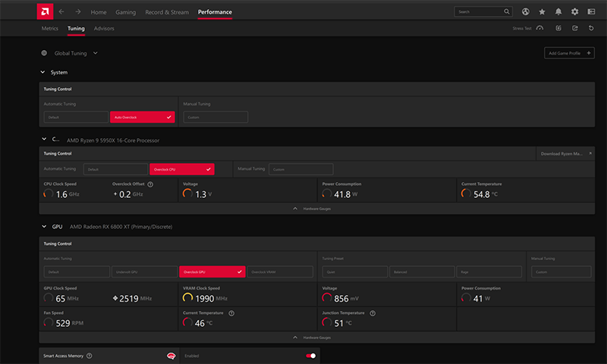607x364 pixels.
Task: Toggle Smart Access Memory switch
Action: pos(311,356)
